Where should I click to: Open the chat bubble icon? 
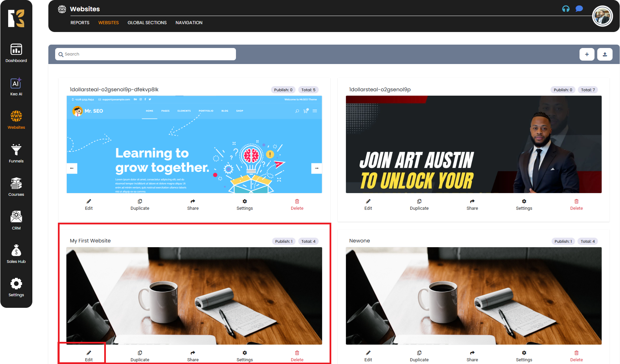(x=579, y=9)
